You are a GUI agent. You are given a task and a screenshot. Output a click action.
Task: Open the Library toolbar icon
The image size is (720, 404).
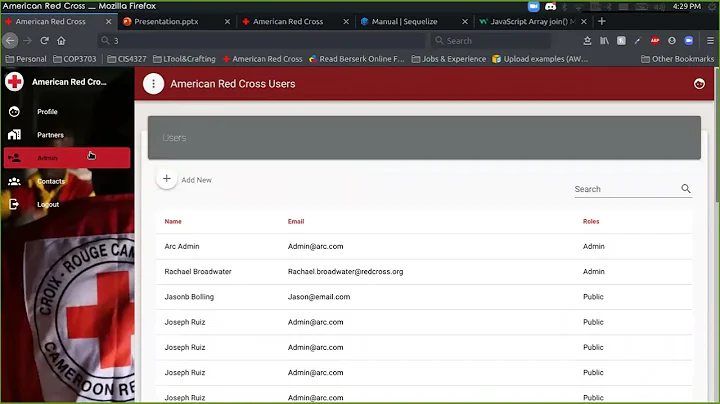click(x=604, y=40)
